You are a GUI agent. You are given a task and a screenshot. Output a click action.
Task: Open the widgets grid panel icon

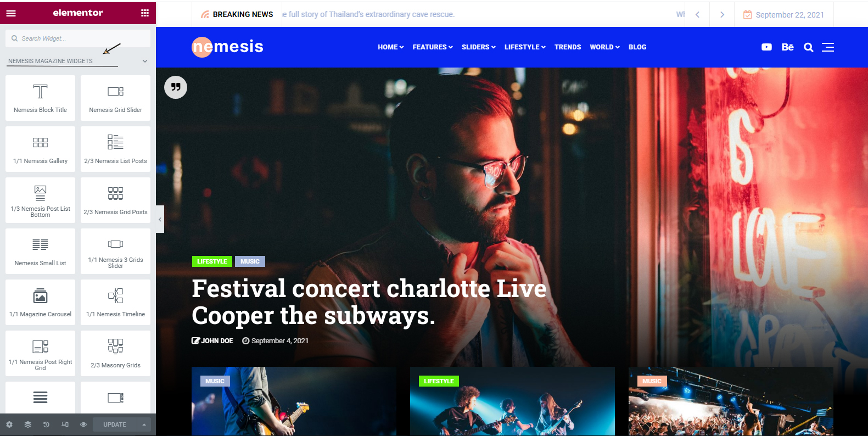pos(145,13)
